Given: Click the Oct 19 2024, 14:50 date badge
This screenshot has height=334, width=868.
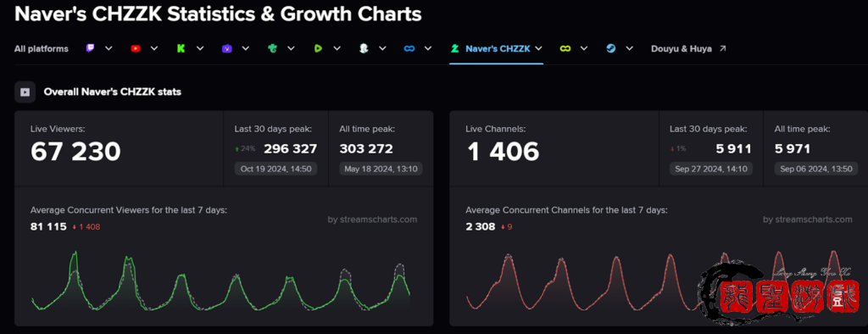Looking at the screenshot, I should coord(275,169).
